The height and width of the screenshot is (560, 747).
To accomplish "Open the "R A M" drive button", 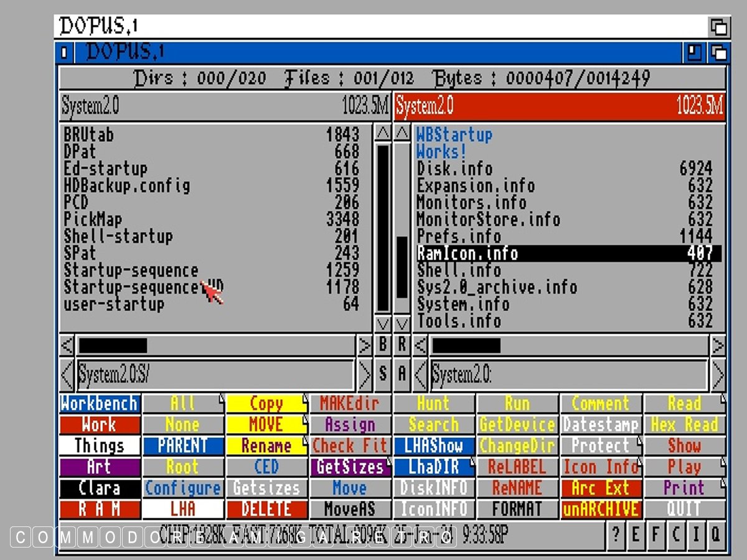I will [x=100, y=509].
